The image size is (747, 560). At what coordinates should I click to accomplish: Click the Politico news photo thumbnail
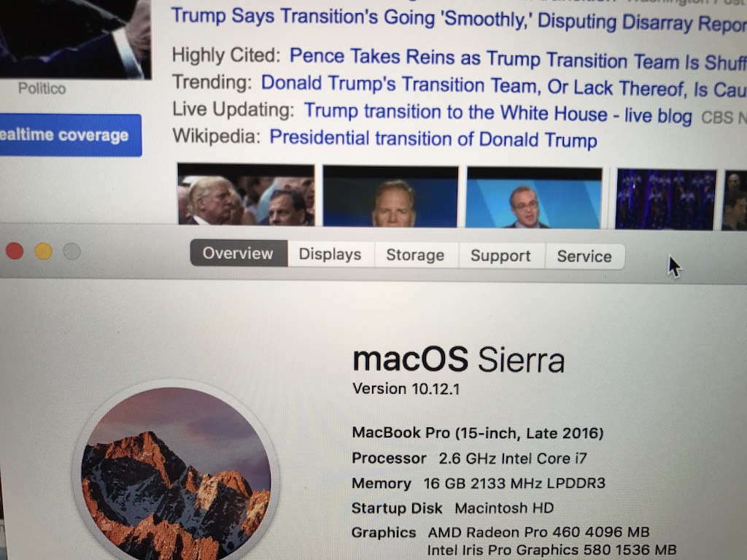point(75,39)
